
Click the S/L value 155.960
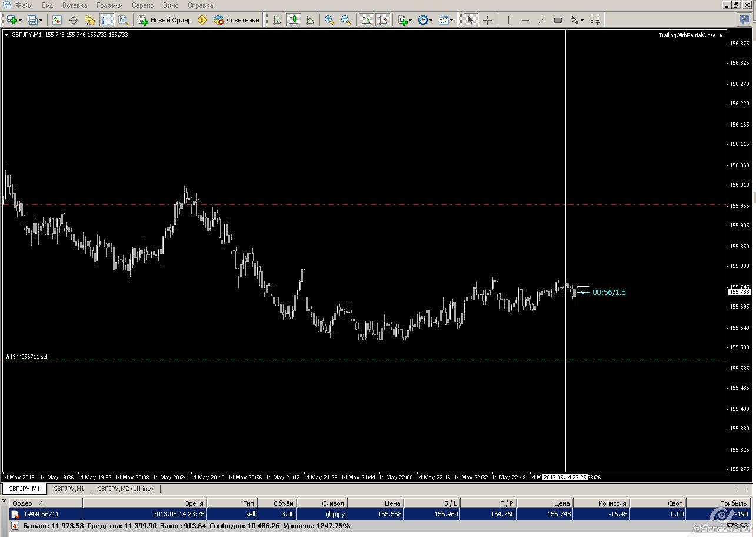(445, 514)
